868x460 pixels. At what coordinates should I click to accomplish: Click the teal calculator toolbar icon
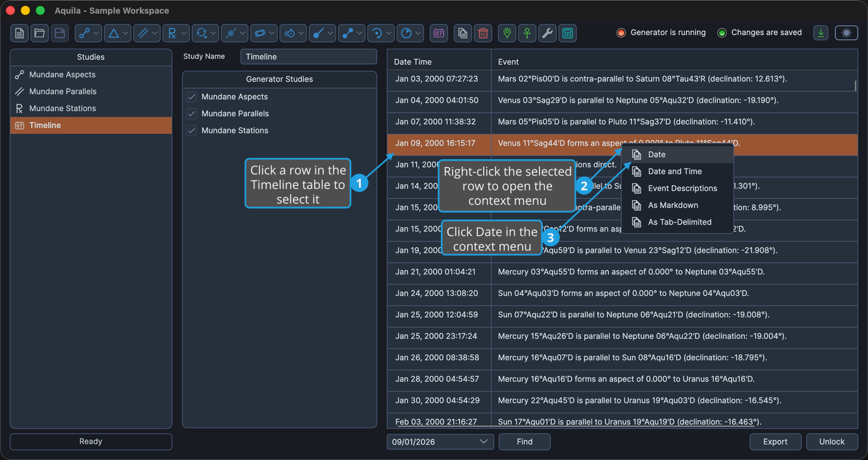coord(568,33)
